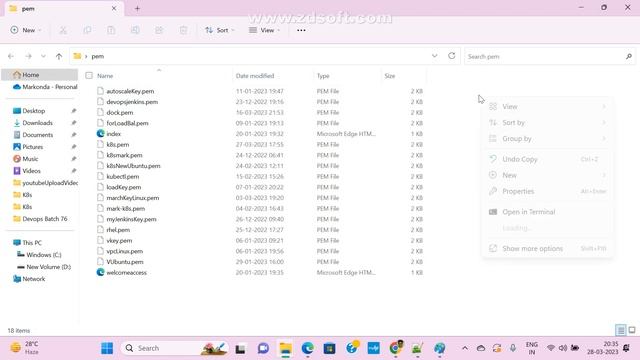Sort by the Name column header
This screenshot has width=640, height=360.
pos(105,76)
